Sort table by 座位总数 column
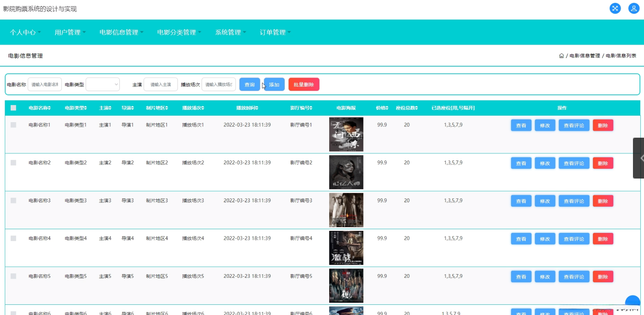This screenshot has height=315, width=644. pos(407,108)
